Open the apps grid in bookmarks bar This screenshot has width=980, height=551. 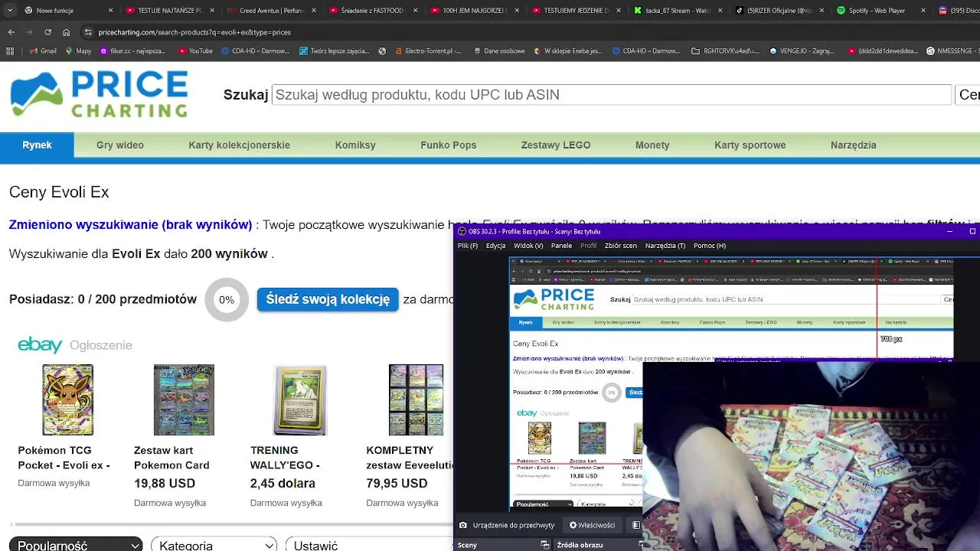[10, 51]
